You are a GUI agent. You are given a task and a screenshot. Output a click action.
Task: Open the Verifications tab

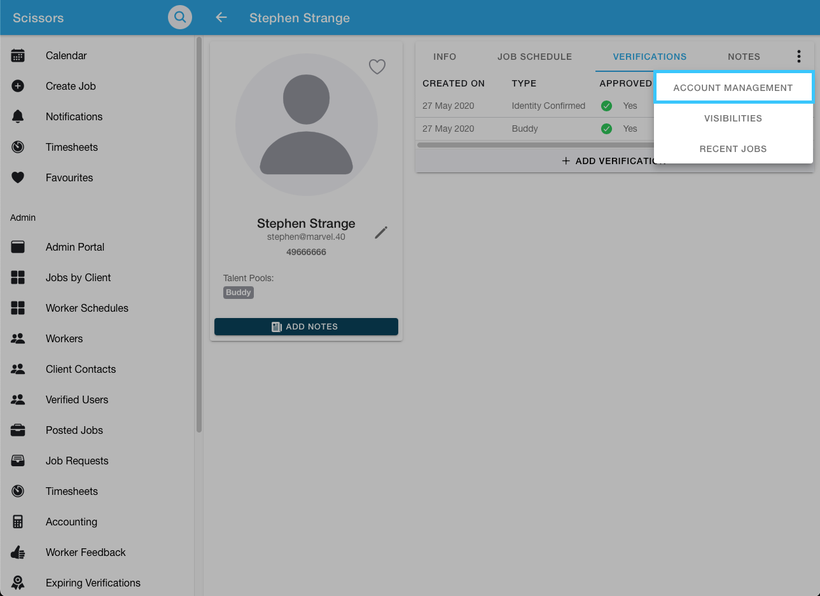coord(650,56)
